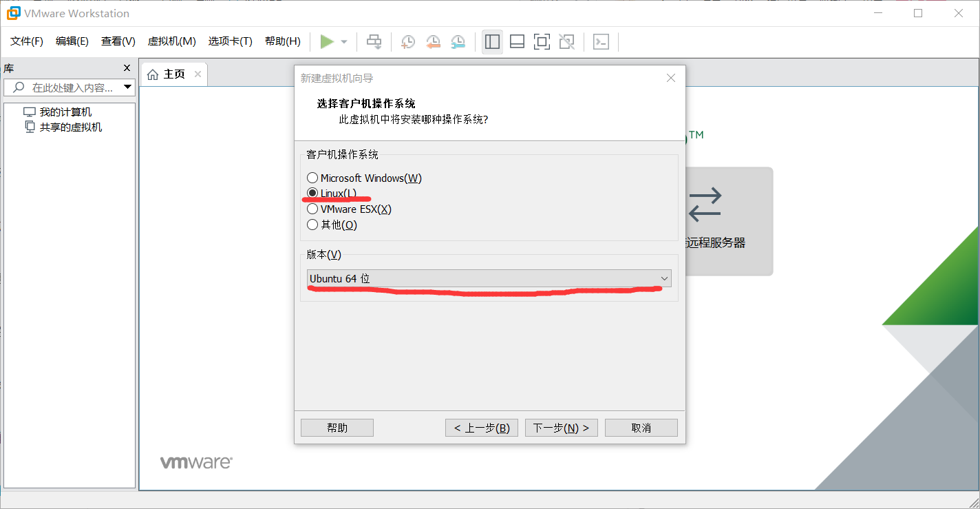Select the Microsoft Windows(W) radio button
980x509 pixels.
tap(312, 178)
